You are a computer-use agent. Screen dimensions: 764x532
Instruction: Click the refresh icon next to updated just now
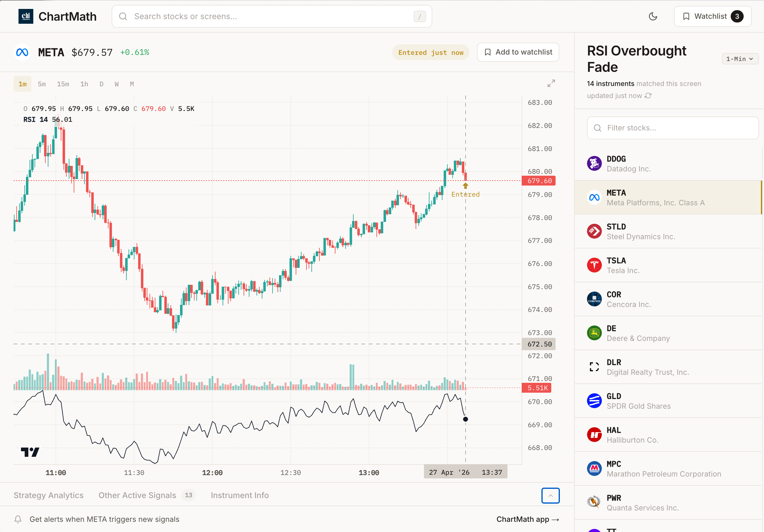click(x=648, y=96)
